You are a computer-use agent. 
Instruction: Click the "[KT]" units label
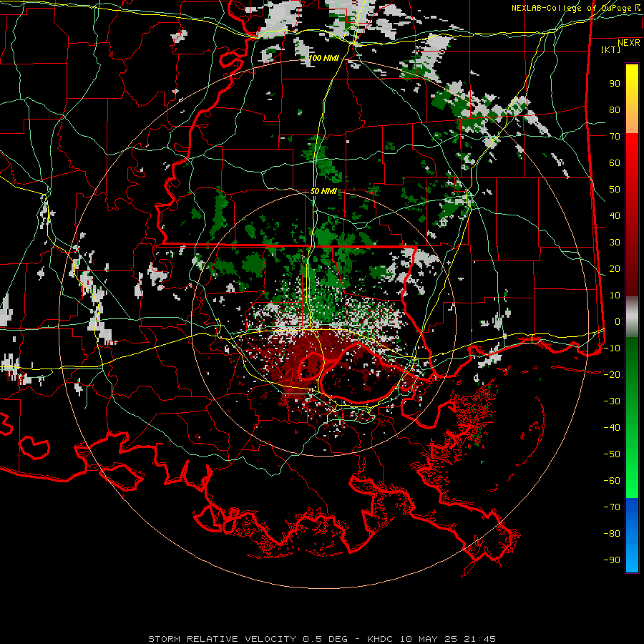point(611,49)
